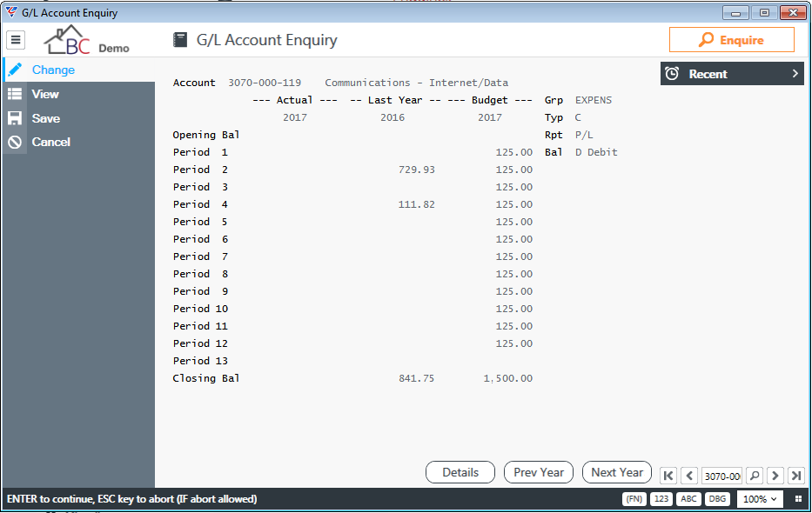Select the Save menu item
The image size is (812, 513).
pyautogui.click(x=78, y=118)
